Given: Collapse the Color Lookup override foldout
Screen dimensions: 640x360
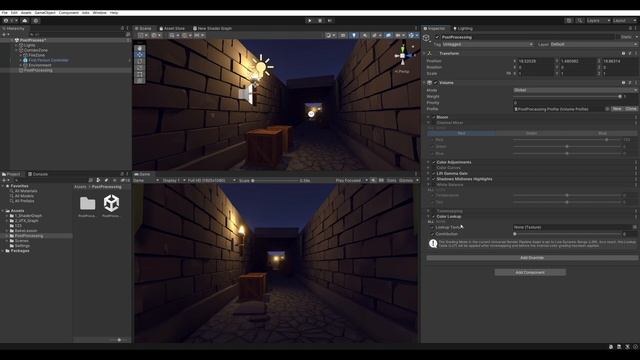Looking at the screenshot, I should [428, 216].
